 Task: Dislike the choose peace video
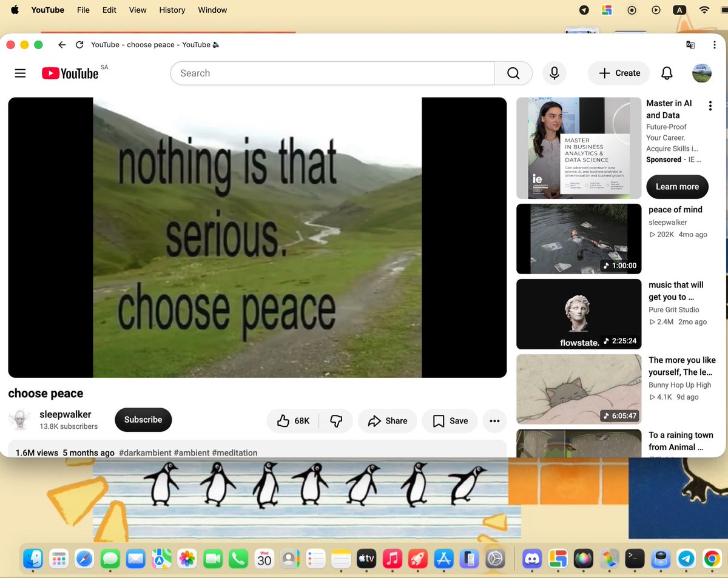tap(336, 421)
